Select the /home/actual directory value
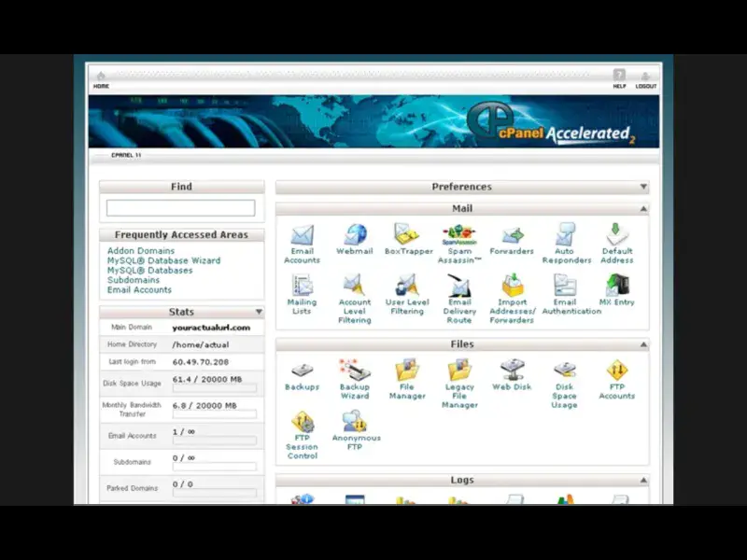747x560 pixels. pyautogui.click(x=201, y=344)
